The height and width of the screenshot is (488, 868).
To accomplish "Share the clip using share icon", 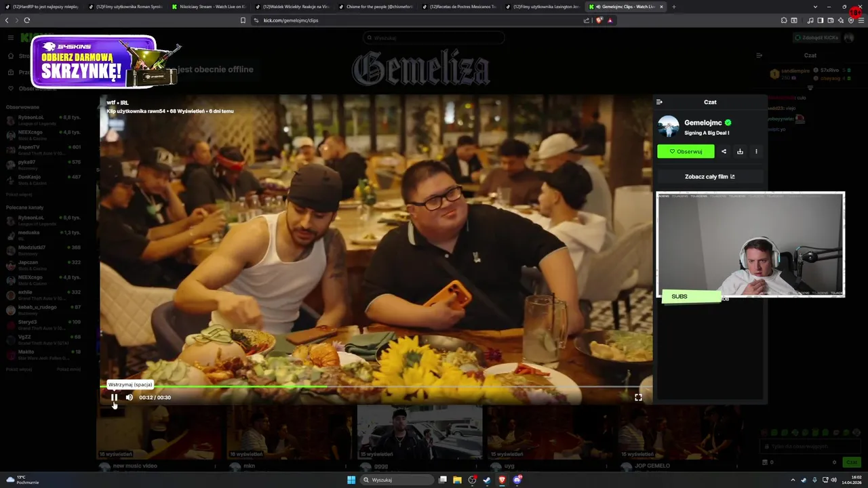I will click(724, 151).
